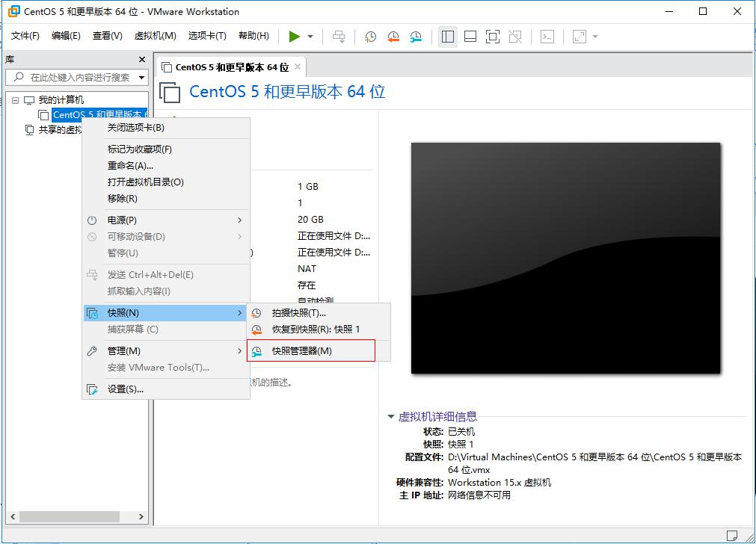Toggle the thumbnail bar view button
Viewport: 756px width, 544px height.
coord(470,37)
